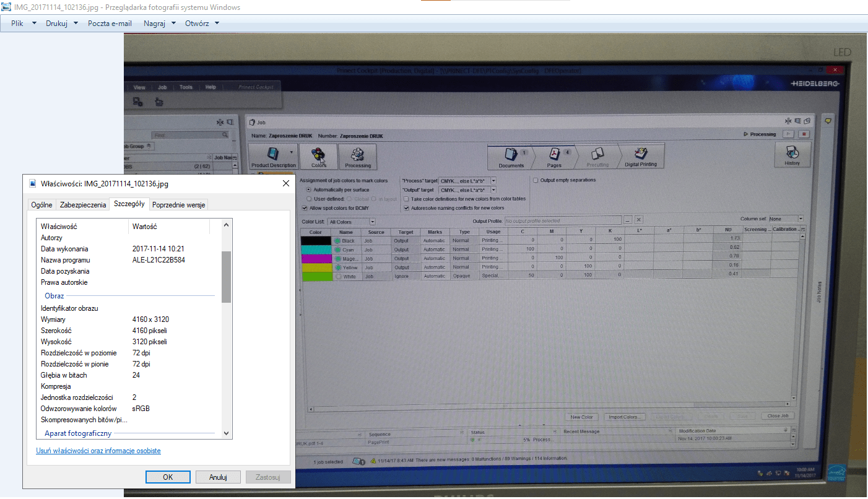The image size is (868, 499).
Task: Click the properties list scrollbar down arrow
Action: [226, 433]
